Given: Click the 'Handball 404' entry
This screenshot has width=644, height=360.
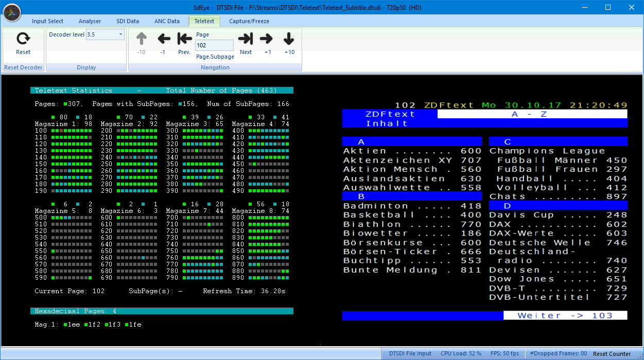Looking at the screenshot, I should tap(562, 178).
